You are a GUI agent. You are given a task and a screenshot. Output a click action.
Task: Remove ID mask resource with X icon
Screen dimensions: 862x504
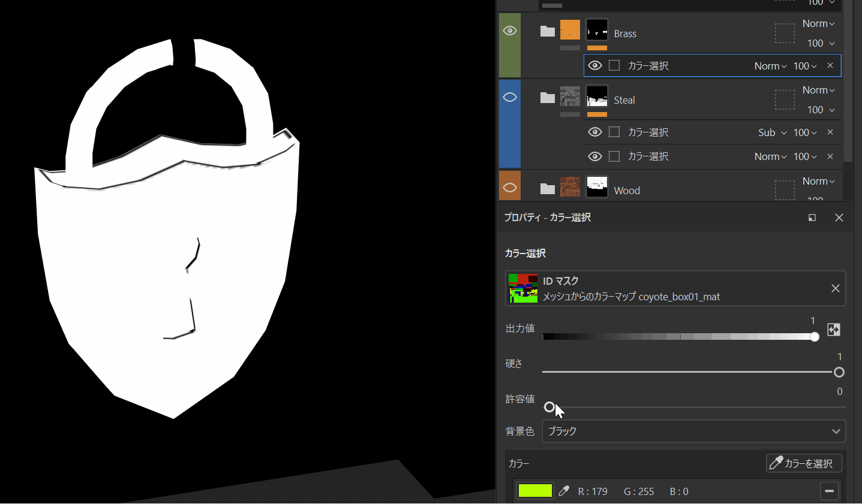click(x=835, y=288)
